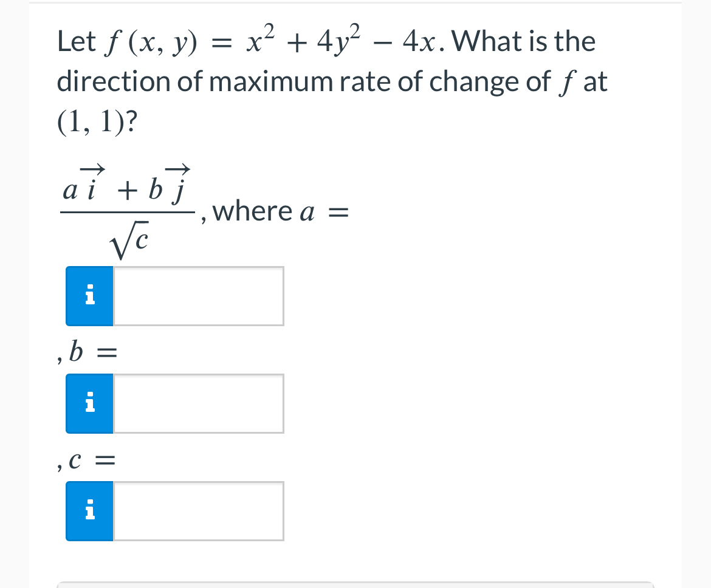Open the blue equation-editor icon for answer b

point(89,403)
